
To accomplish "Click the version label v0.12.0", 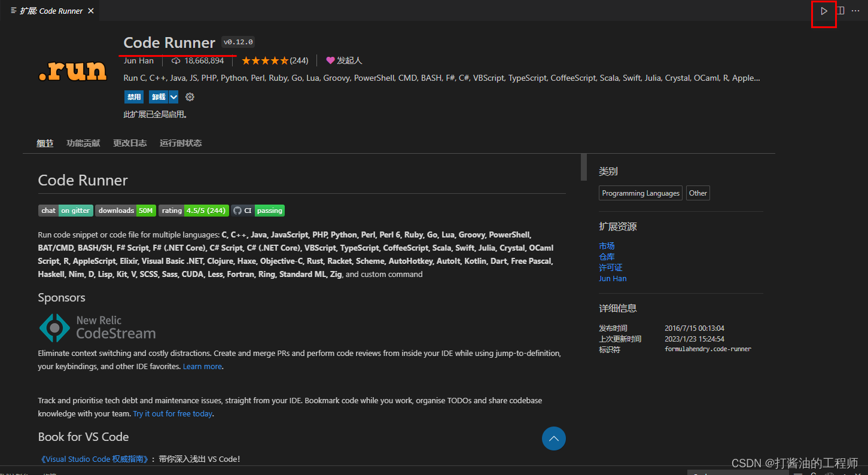I will pyautogui.click(x=238, y=42).
